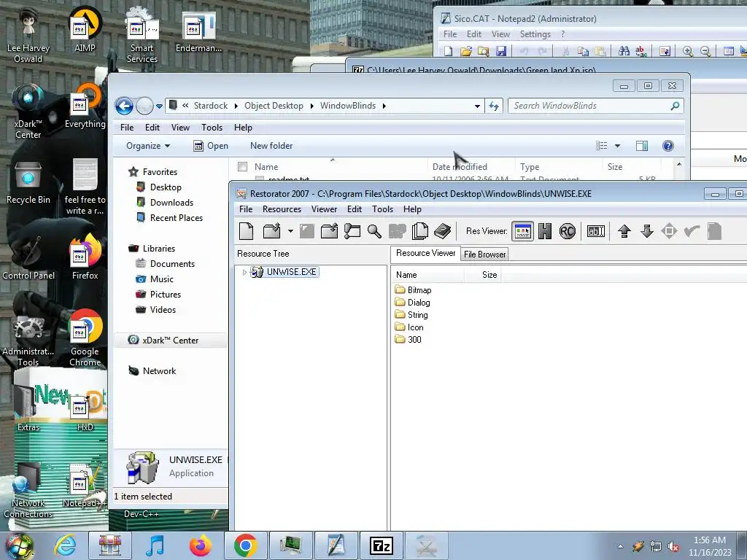Image resolution: width=747 pixels, height=560 pixels.
Task: Click the stacked pages icon in Restorator toolbar
Action: (x=419, y=231)
